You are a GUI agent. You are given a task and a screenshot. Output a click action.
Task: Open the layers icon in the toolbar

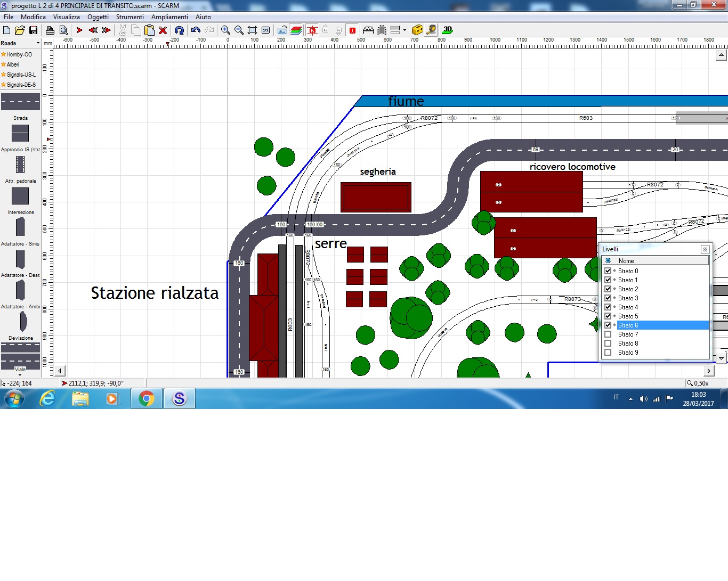click(x=296, y=30)
